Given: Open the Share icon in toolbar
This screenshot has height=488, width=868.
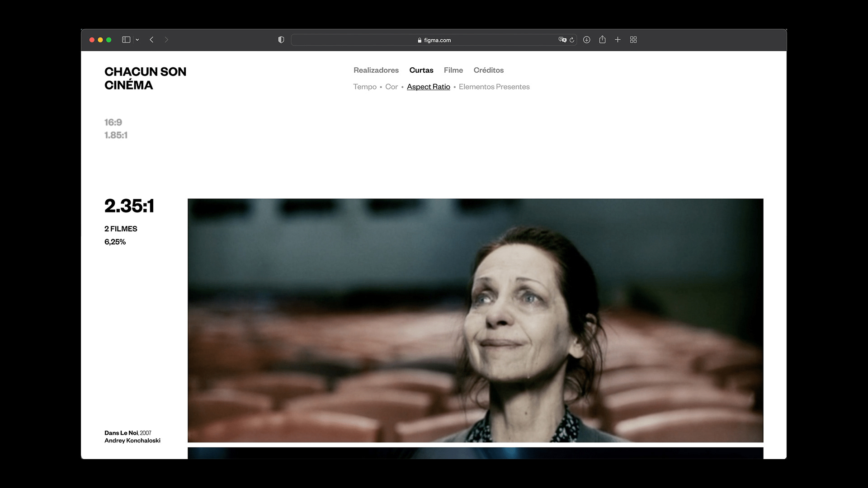Looking at the screenshot, I should (x=602, y=39).
